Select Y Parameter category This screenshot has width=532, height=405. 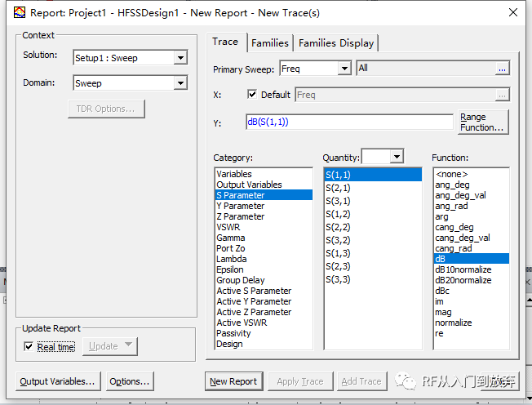coord(264,206)
